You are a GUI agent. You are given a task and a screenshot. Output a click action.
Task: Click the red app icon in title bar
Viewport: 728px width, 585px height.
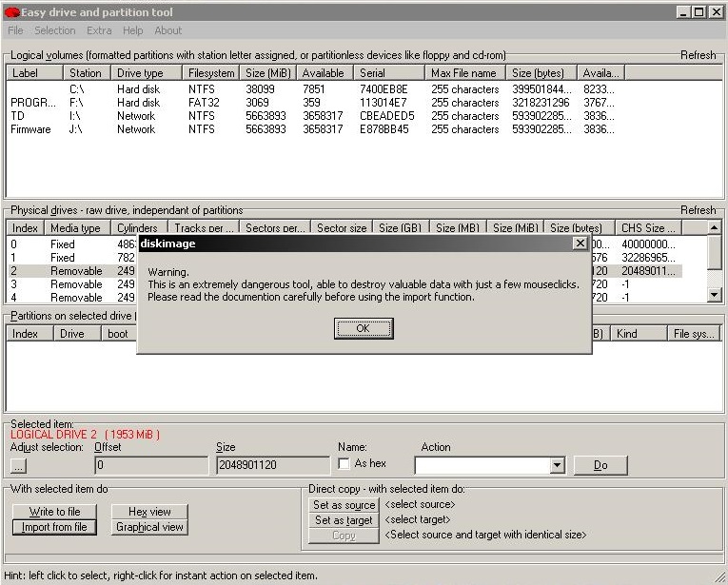coord(12,11)
